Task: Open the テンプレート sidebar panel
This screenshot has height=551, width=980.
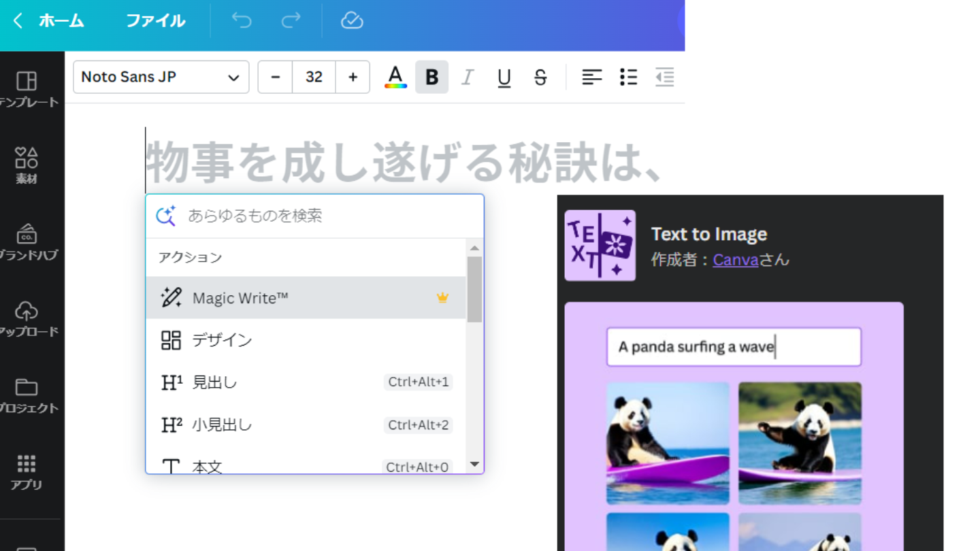Action: (27, 89)
